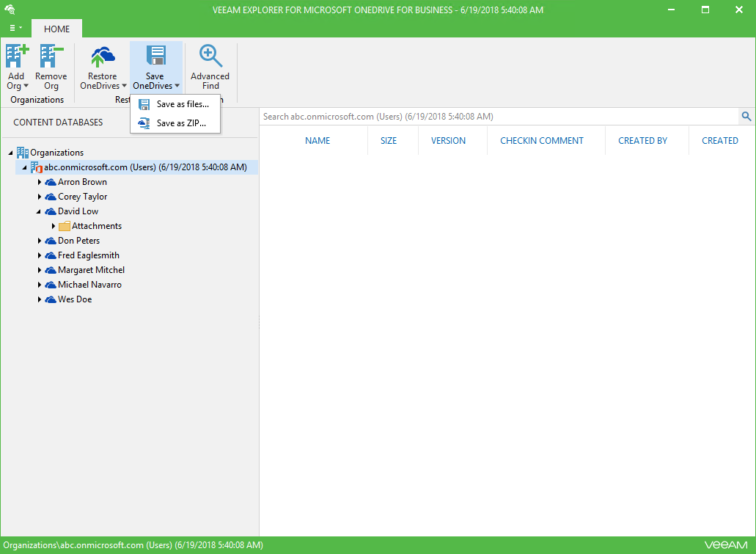This screenshot has height=554, width=756.
Task: Click the abc.onmicrosoft.com Office organization icon
Action: click(x=37, y=167)
